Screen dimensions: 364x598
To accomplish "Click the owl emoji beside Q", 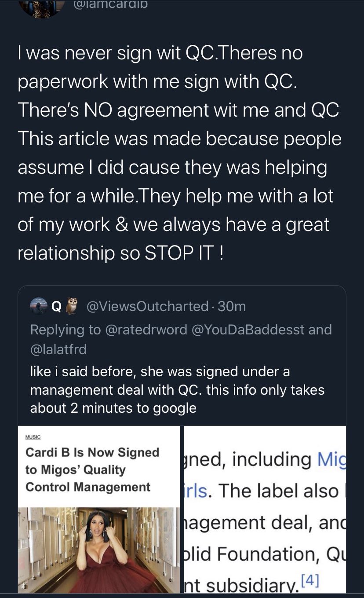I will 72,306.
